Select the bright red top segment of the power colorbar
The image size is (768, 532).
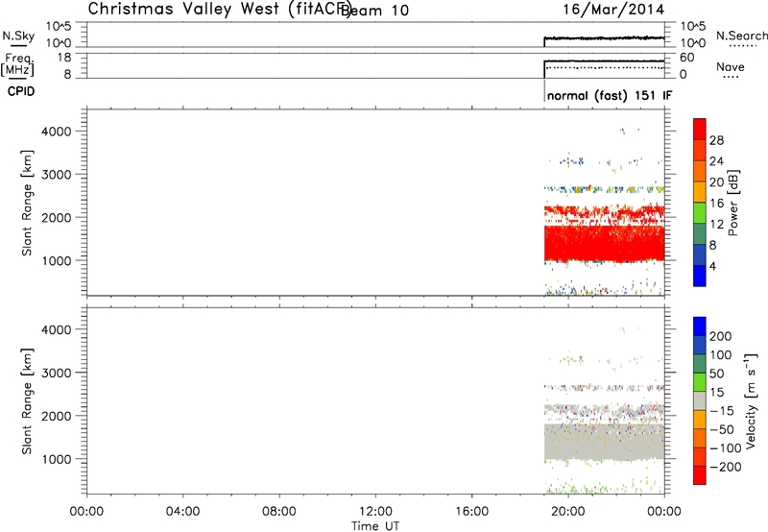coord(700,129)
